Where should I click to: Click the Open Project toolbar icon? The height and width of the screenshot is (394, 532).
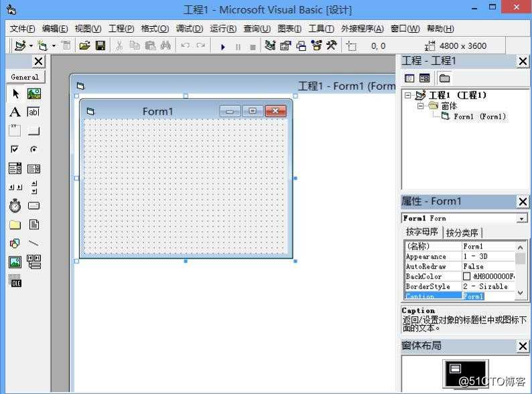tap(85, 46)
